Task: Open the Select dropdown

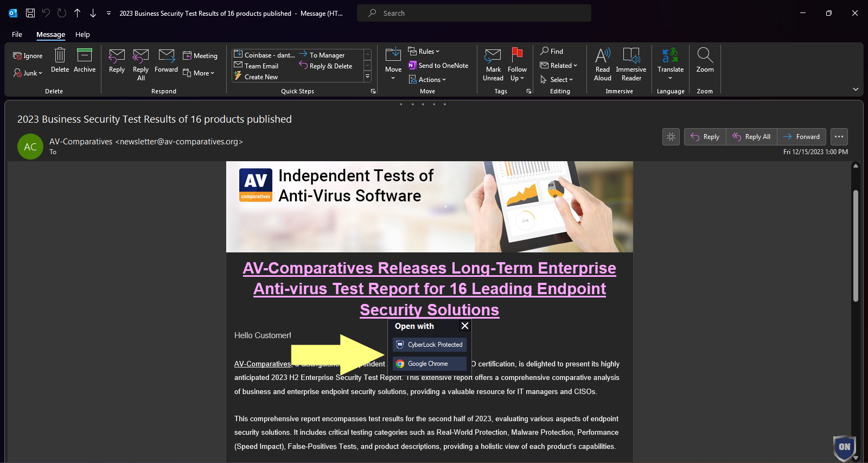Action: (557, 80)
